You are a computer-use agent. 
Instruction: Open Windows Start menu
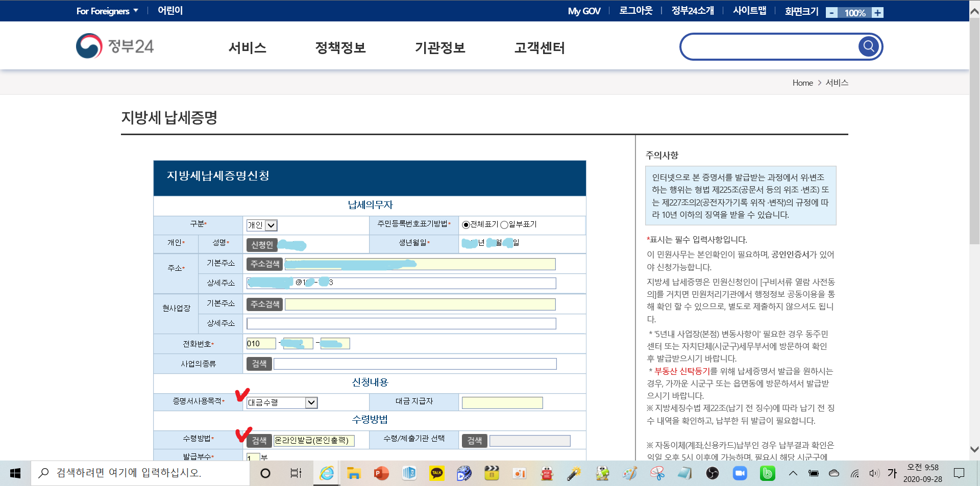click(15, 473)
